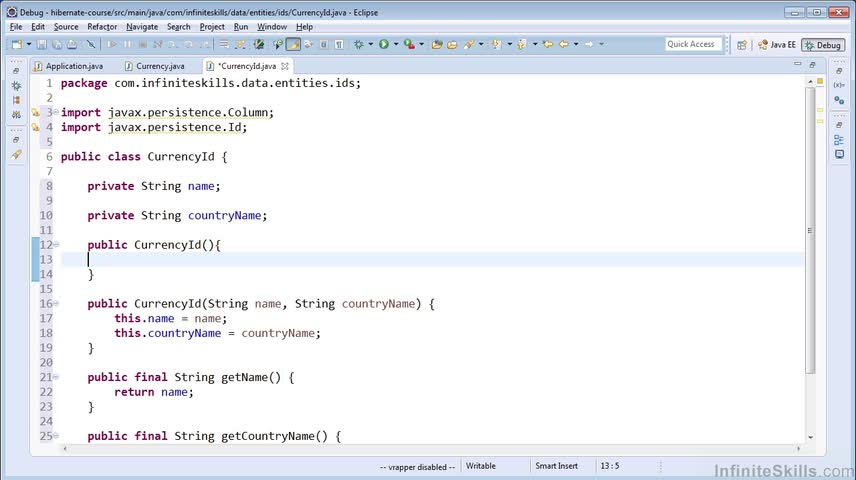Open the Refactor menu
The image size is (856, 480).
click(102, 27)
